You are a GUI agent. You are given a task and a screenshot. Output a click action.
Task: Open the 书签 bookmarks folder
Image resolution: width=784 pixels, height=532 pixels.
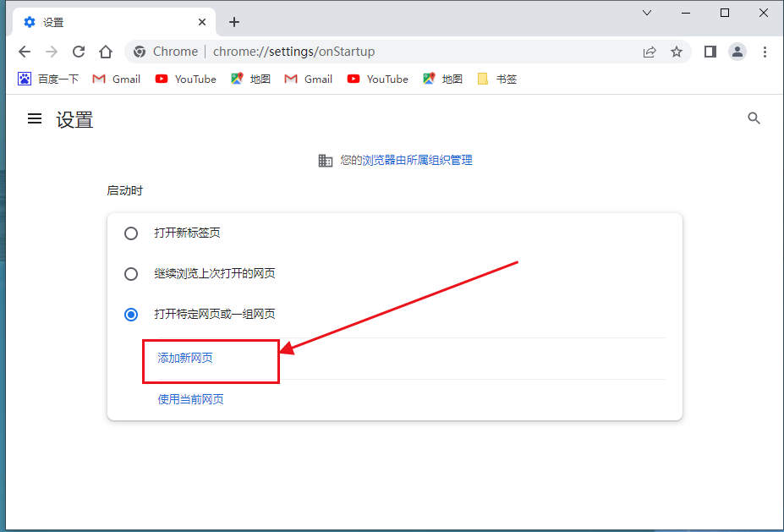(497, 79)
